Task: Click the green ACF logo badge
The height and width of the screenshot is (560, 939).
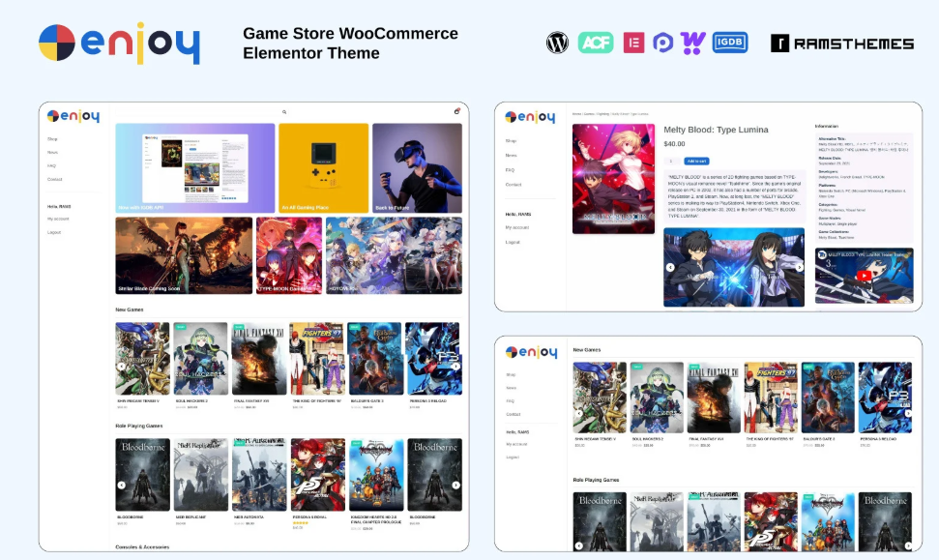Action: coord(596,44)
